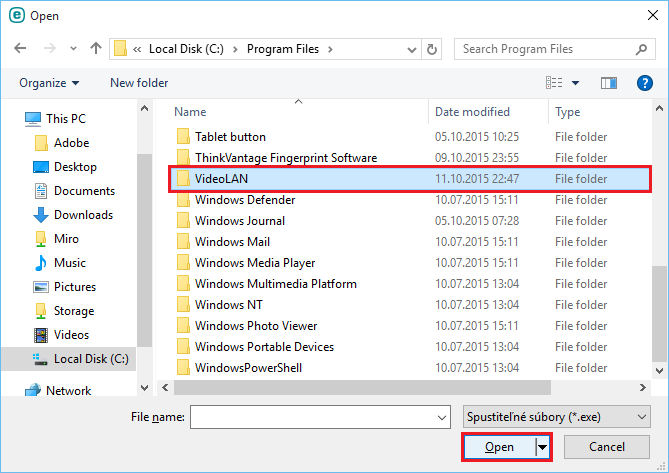The width and height of the screenshot is (669, 473).
Task: Open the help question mark icon
Action: [x=644, y=83]
